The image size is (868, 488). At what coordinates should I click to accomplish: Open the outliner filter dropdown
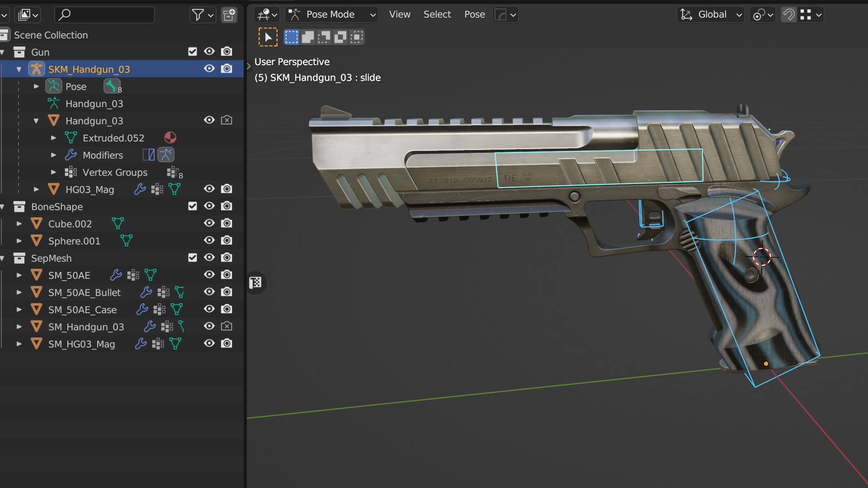tap(202, 15)
